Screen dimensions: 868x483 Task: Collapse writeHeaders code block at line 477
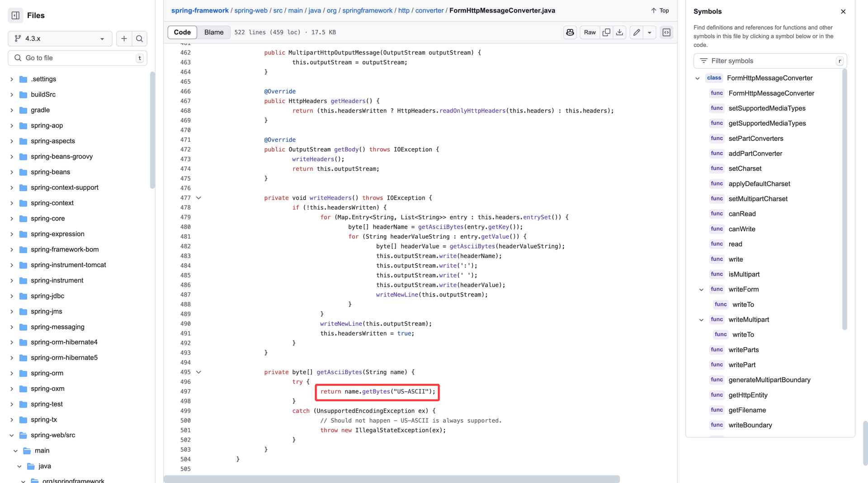[198, 198]
